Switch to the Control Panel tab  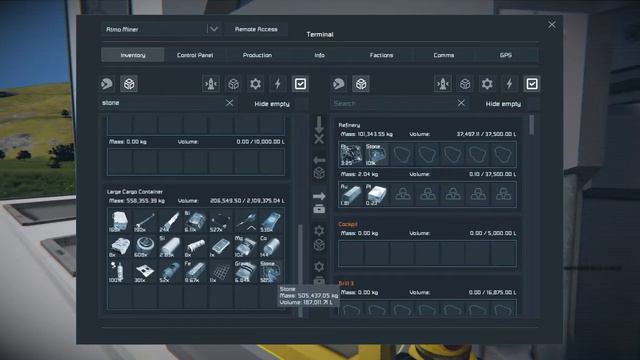click(x=195, y=55)
